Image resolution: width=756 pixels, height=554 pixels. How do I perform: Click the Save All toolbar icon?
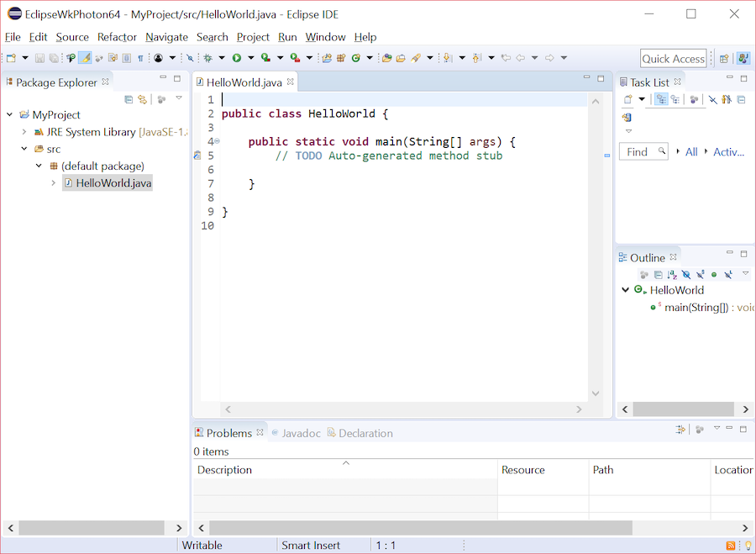coord(54,58)
